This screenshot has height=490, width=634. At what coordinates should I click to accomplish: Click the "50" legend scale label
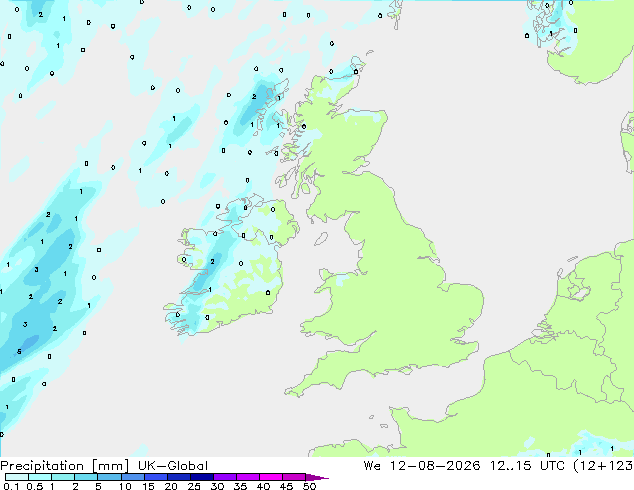pyautogui.click(x=309, y=486)
